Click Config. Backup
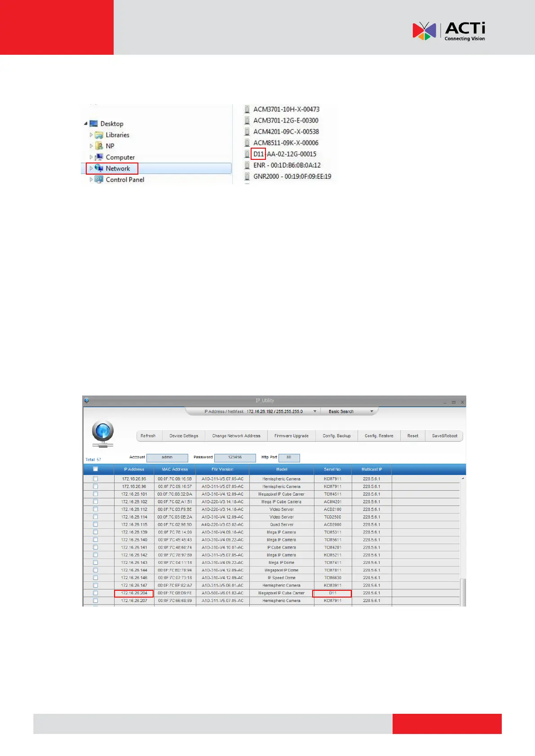The image size is (535, 756). pyautogui.click(x=337, y=436)
